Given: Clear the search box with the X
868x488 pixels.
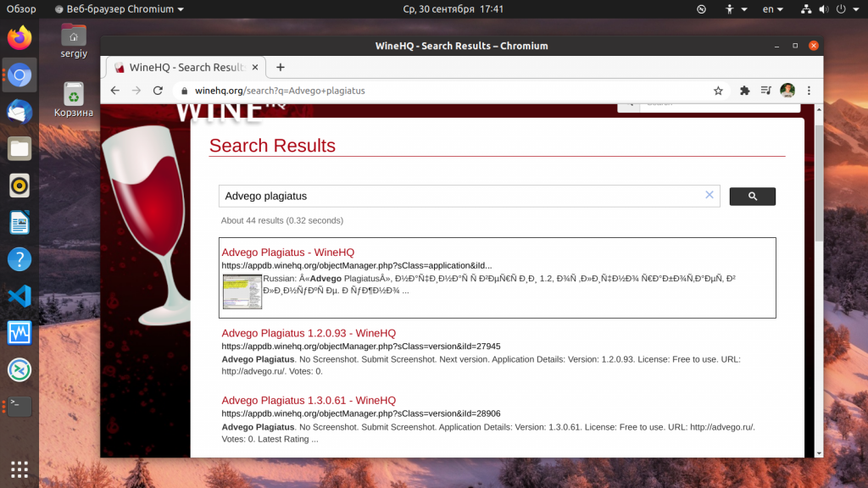Looking at the screenshot, I should (709, 195).
